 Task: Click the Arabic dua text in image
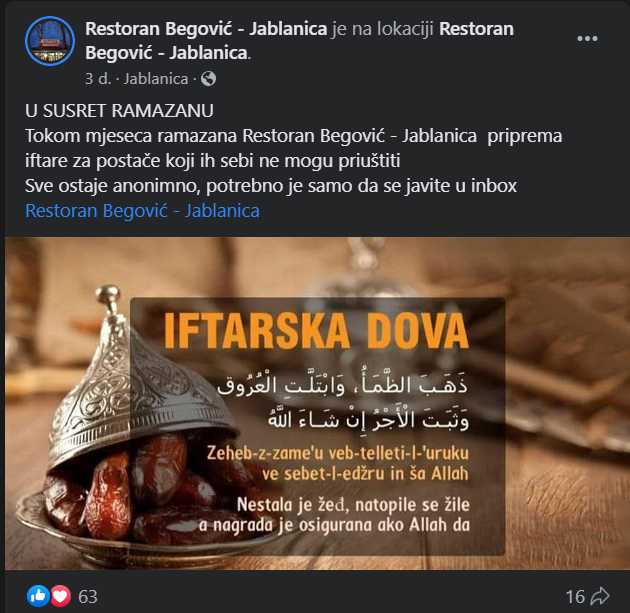click(343, 402)
